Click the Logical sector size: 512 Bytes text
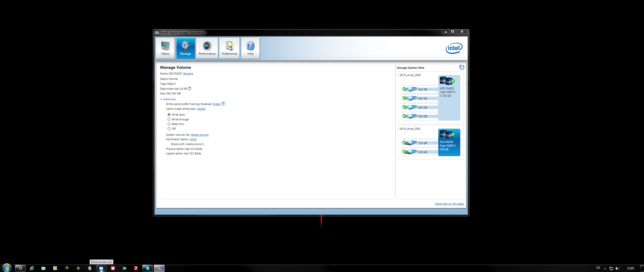644x272 pixels. [x=184, y=153]
